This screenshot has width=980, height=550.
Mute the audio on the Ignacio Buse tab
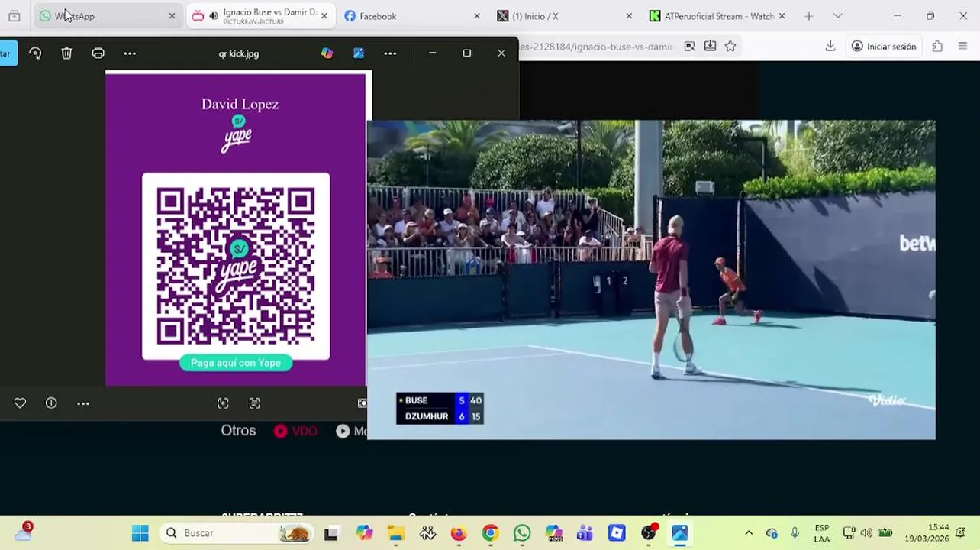pyautogui.click(x=214, y=16)
